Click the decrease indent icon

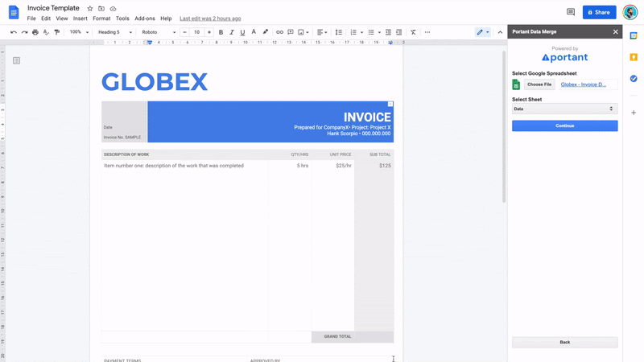tap(388, 32)
